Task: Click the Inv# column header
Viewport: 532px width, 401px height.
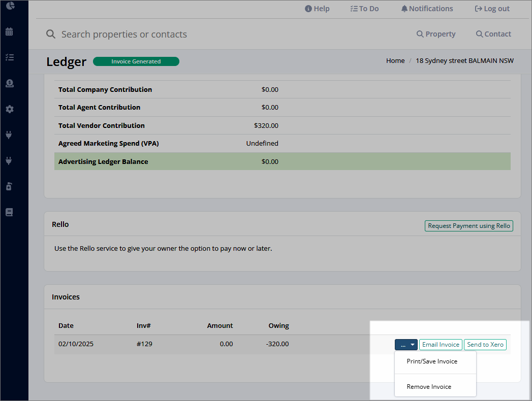Action: 143,326
